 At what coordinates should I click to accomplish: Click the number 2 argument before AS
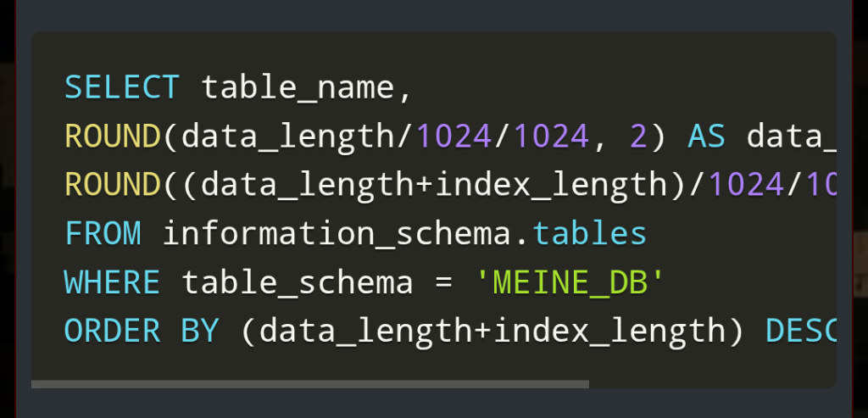pyautogui.click(x=639, y=136)
